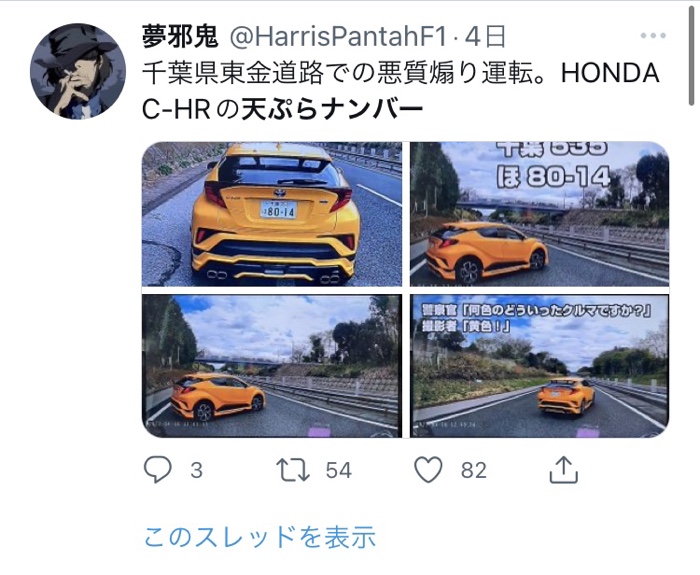This screenshot has width=700, height=575.
Task: Open bottom-left dashcam photo of side view
Action: tap(272, 366)
